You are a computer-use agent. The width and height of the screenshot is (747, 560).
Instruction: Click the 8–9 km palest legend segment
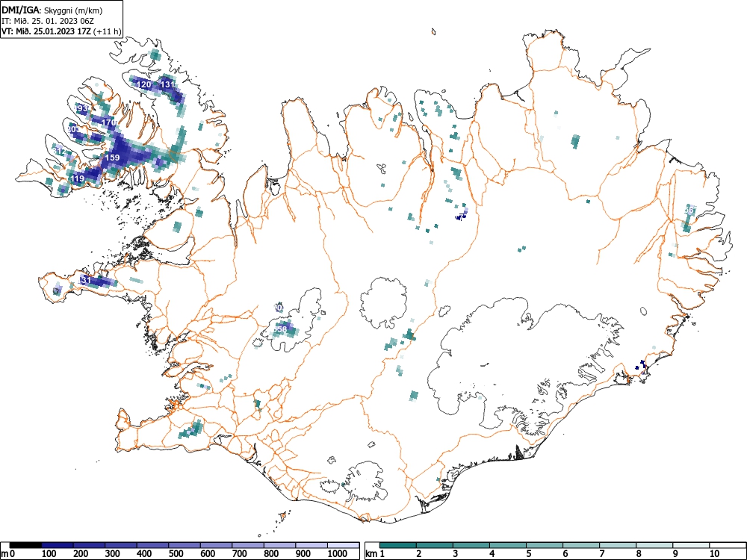tap(654, 545)
